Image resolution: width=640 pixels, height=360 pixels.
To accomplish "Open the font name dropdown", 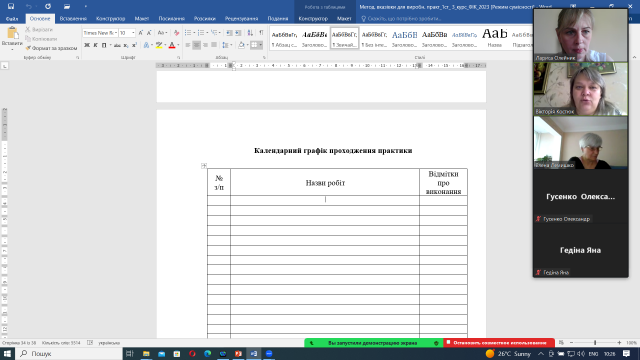I will click(x=116, y=33).
